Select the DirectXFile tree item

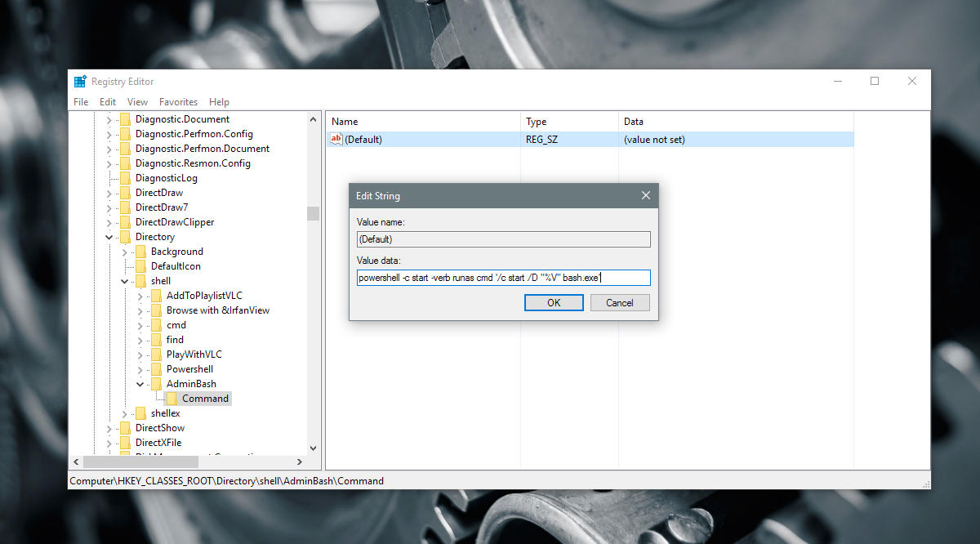pos(158,443)
